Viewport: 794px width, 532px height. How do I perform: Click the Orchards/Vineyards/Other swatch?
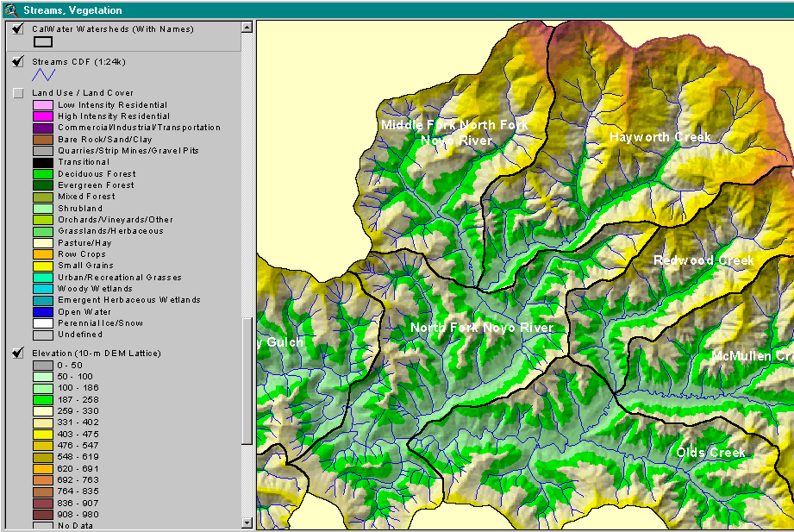pyautogui.click(x=43, y=219)
